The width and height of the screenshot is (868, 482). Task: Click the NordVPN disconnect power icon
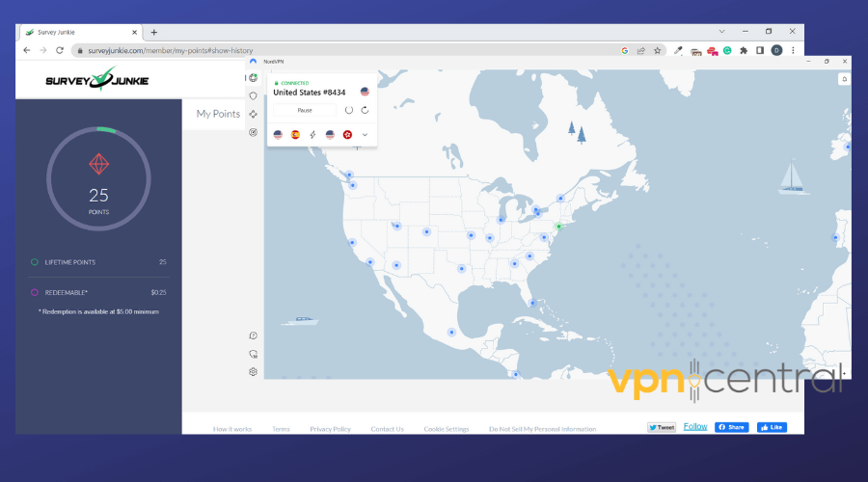pyautogui.click(x=349, y=110)
